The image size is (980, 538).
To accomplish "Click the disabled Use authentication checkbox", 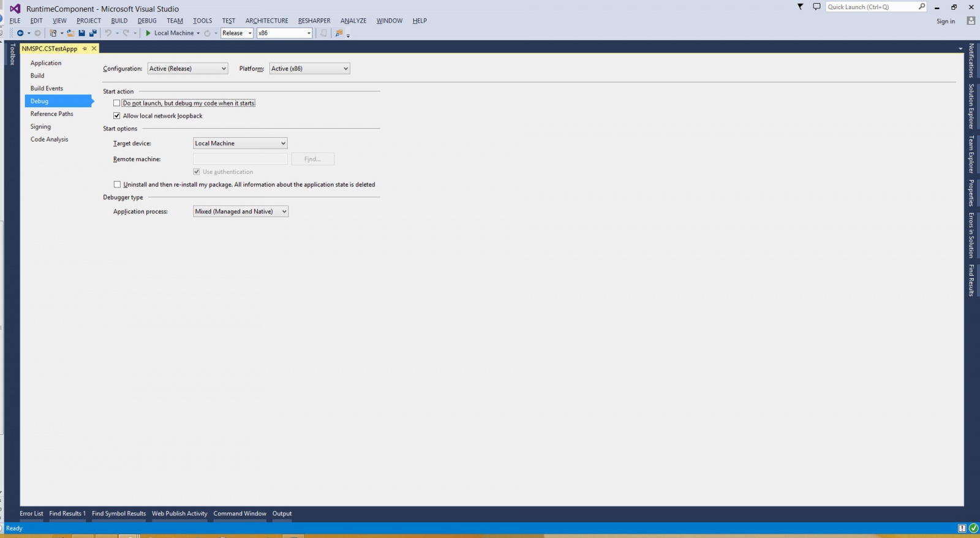I will pyautogui.click(x=197, y=172).
